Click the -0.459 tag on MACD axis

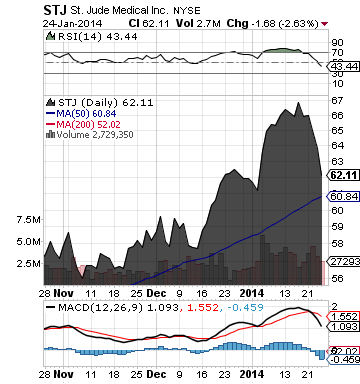coord(344,360)
